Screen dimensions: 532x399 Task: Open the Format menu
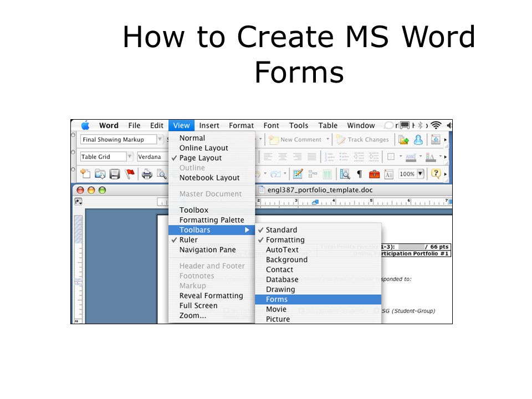click(x=241, y=125)
